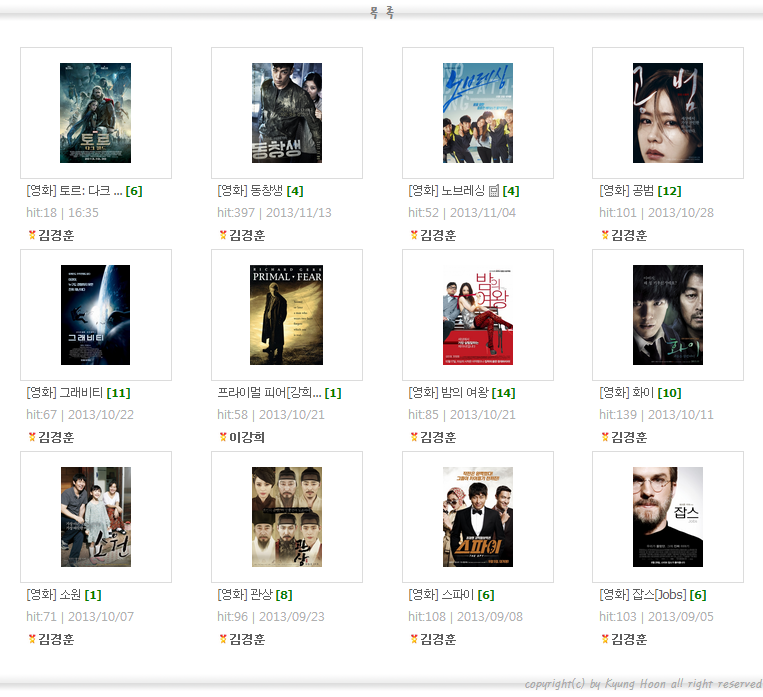View the [8] comments on 관상 post
The height and width of the screenshot is (697, 763).
284,595
